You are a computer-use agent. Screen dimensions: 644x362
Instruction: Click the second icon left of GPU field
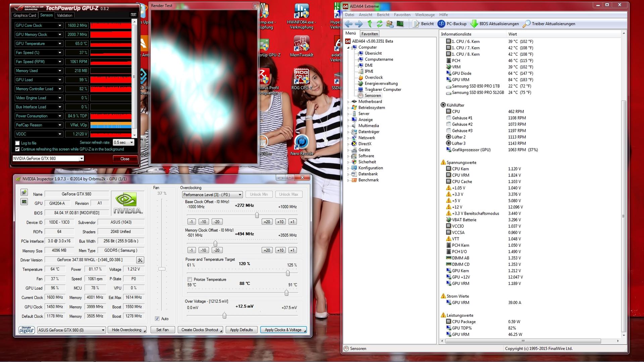coord(24,202)
